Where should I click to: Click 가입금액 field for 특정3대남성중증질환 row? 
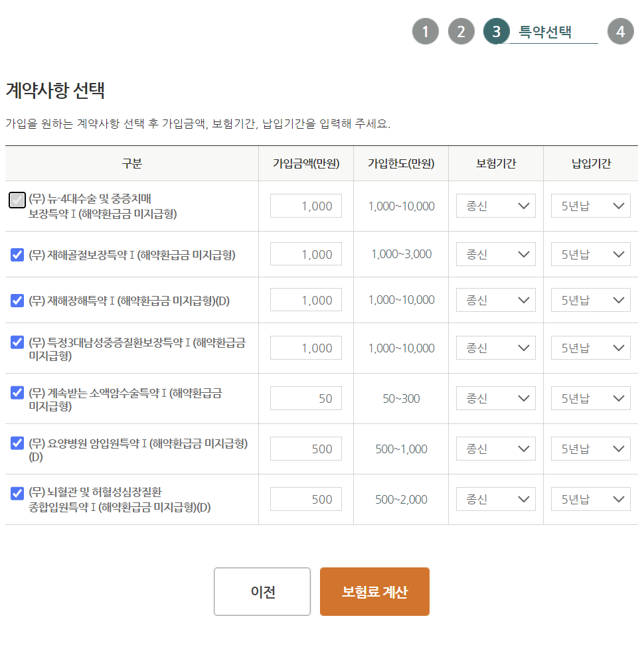(306, 348)
